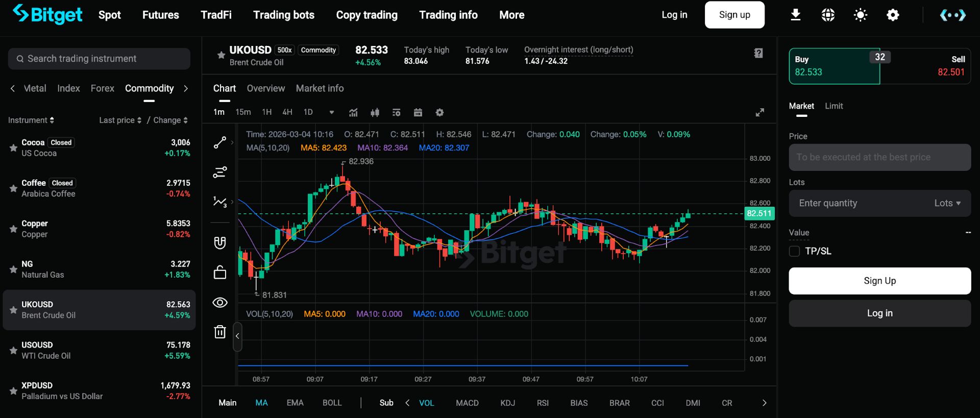Viewport: 980px width, 418px height.
Task: Open the Lots unit dropdown
Action: pyautogui.click(x=947, y=203)
